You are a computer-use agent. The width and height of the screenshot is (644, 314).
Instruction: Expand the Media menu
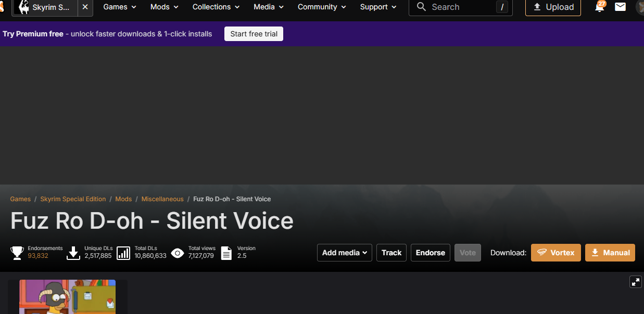click(x=269, y=7)
